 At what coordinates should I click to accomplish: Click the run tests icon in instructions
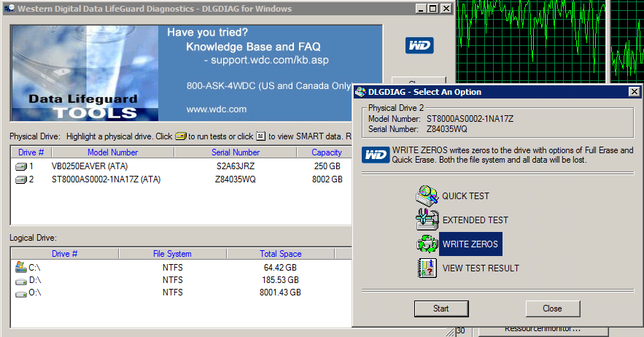coord(181,136)
